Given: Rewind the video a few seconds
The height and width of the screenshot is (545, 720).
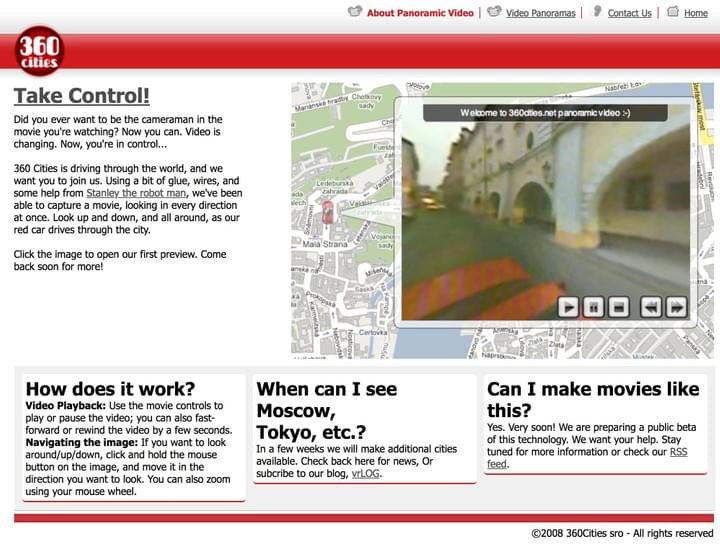Looking at the screenshot, I should 651,307.
